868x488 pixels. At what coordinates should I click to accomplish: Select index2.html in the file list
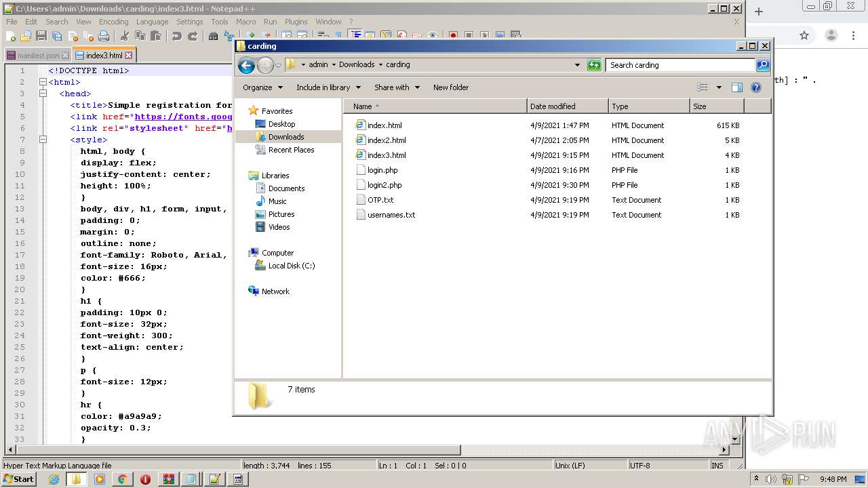(387, 140)
